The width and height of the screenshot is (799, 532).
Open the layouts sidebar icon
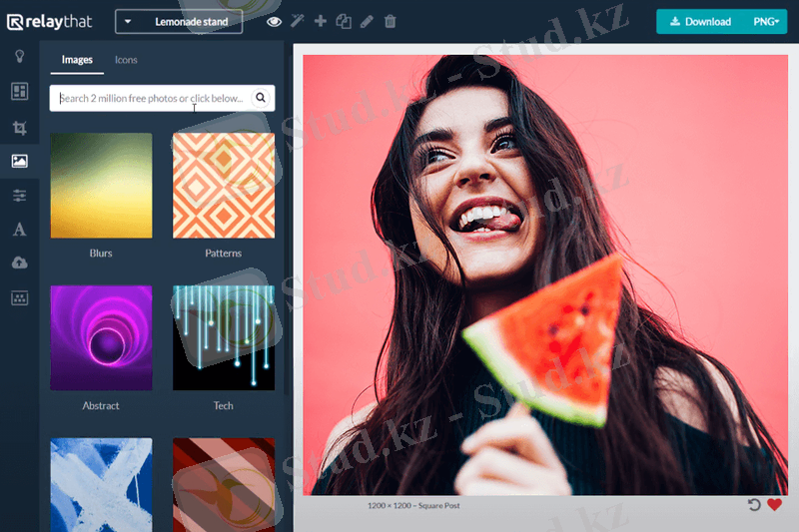click(19, 92)
